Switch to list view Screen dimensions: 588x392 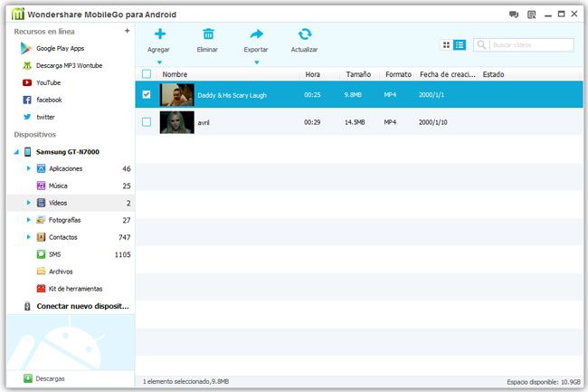(x=460, y=45)
